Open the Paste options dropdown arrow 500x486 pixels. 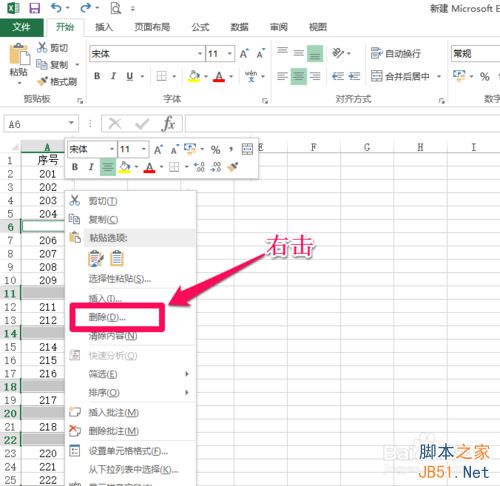pyautogui.click(x=19, y=83)
